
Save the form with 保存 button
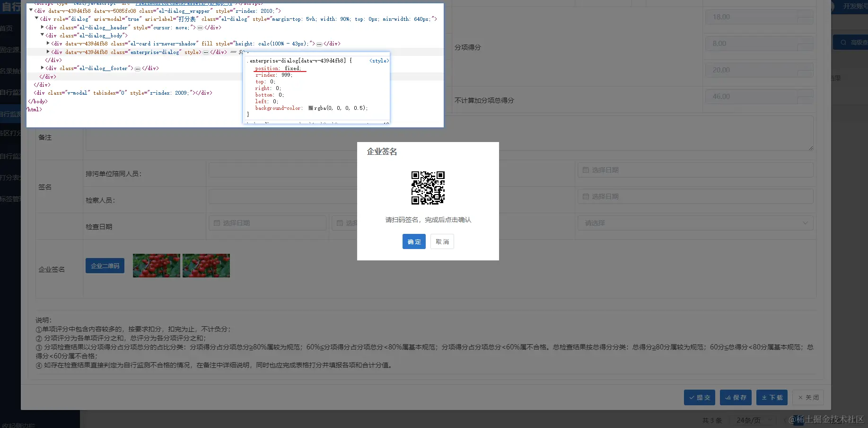[x=736, y=398]
